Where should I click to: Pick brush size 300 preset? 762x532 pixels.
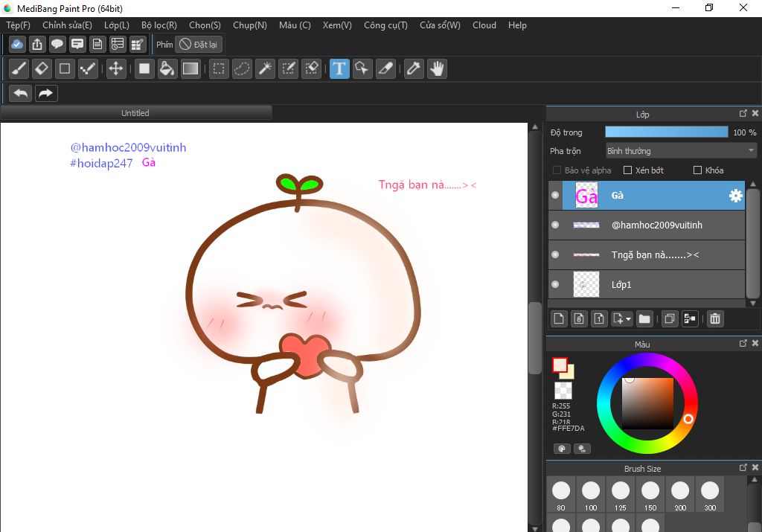(710, 494)
